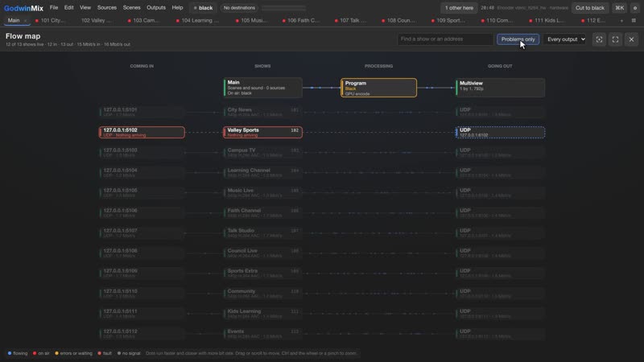Close the Main tab with its x icon
Screen dimensions: 644x362
[x=26, y=21]
